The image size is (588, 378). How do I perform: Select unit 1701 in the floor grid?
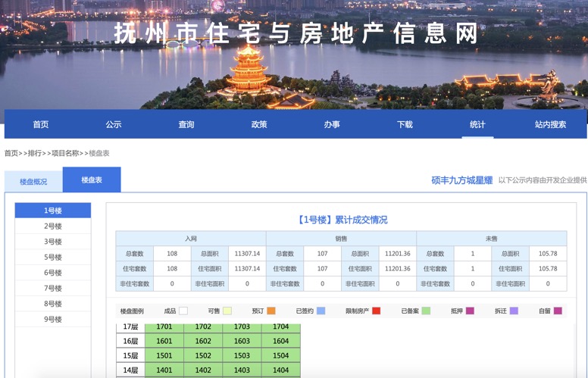[x=164, y=327]
